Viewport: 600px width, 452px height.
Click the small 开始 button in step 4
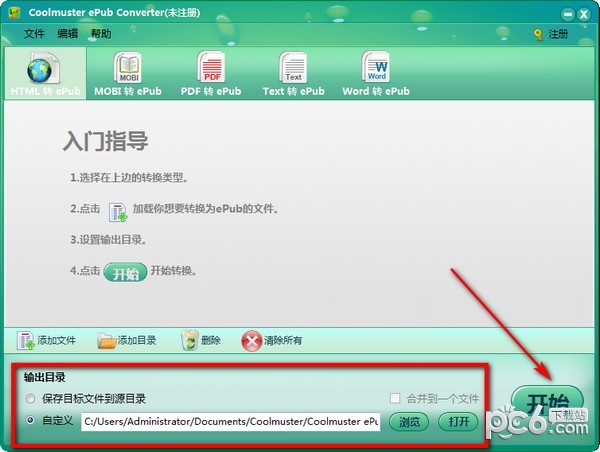pos(125,273)
